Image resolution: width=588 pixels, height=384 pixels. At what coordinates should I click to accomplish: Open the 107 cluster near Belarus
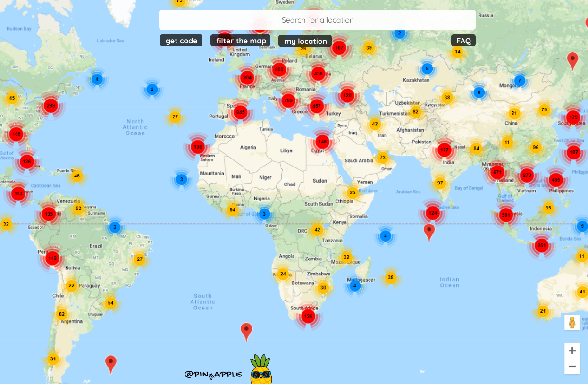(339, 48)
